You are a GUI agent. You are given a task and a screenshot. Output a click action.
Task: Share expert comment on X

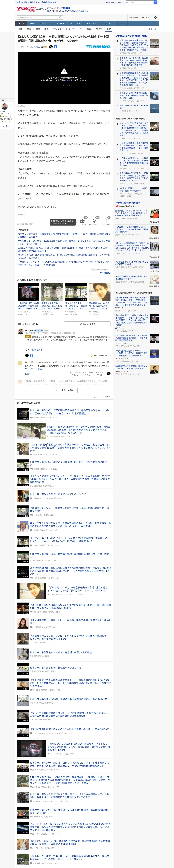(27, 355)
